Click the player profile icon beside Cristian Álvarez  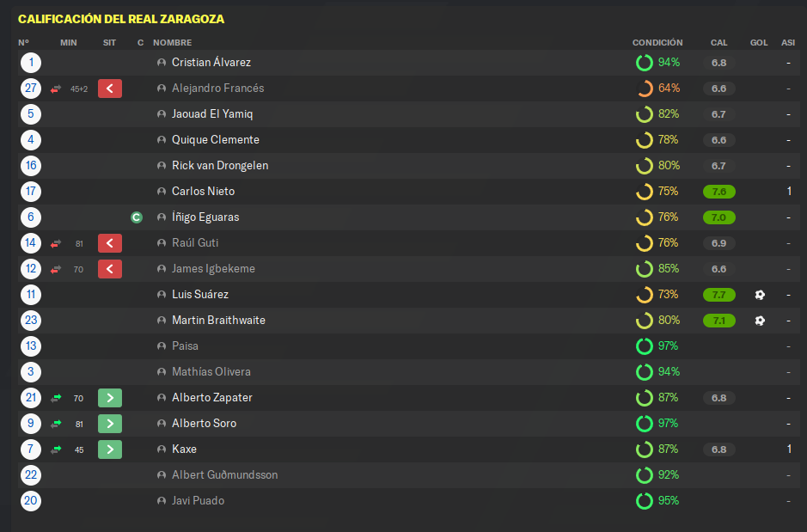162,62
